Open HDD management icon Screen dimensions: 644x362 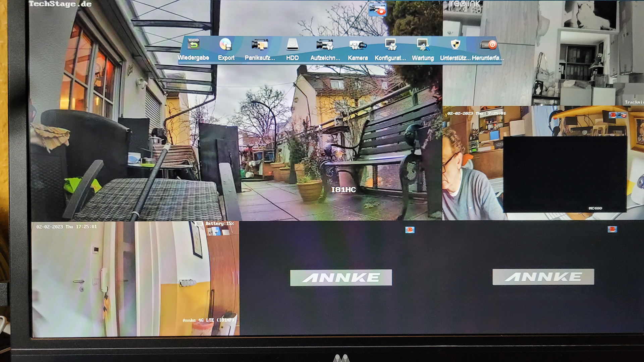click(292, 45)
